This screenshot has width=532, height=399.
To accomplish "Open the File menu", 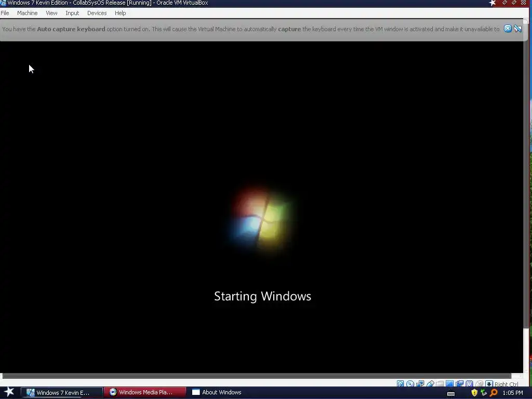I will click(5, 13).
